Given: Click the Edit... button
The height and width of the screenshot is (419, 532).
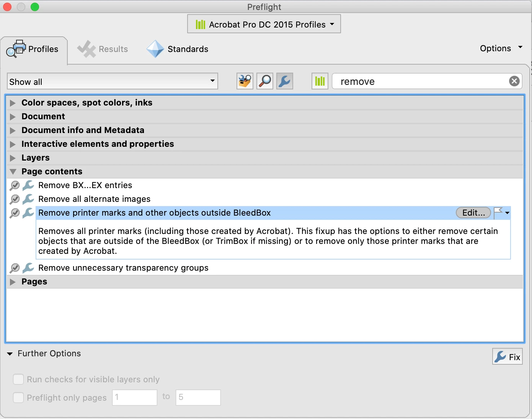Looking at the screenshot, I should point(473,213).
